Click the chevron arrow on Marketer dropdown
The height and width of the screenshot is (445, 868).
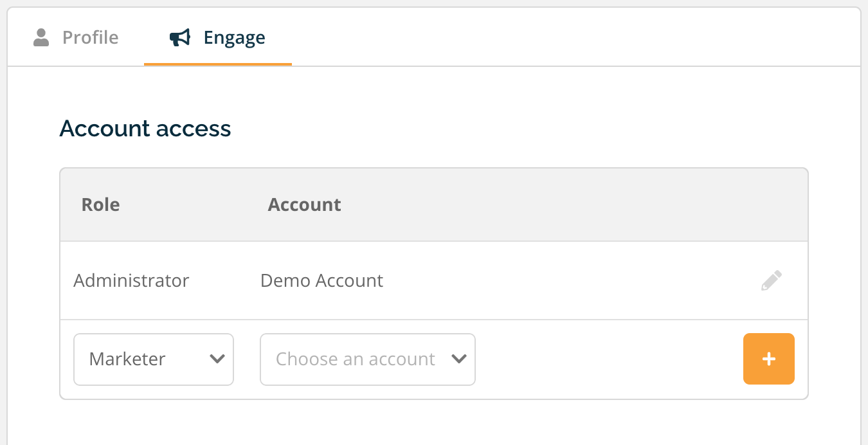pos(217,359)
